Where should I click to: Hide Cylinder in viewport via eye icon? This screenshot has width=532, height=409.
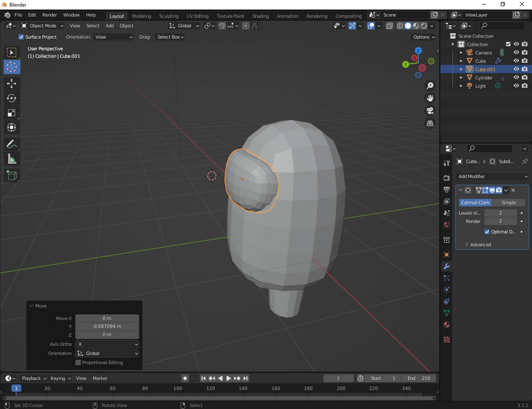tap(516, 78)
